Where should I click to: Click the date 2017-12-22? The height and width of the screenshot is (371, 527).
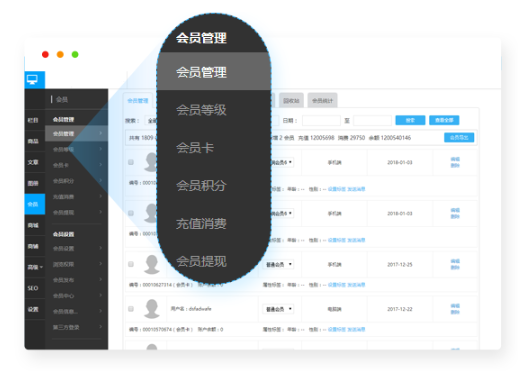click(x=400, y=309)
